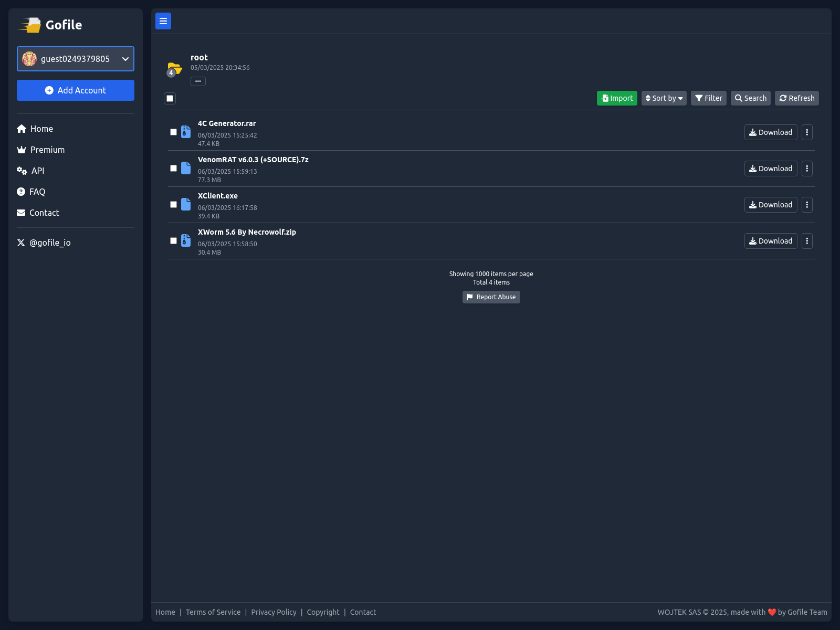Click the XWorm 5.6 By Necrowolf.zip name

pyautogui.click(x=247, y=232)
